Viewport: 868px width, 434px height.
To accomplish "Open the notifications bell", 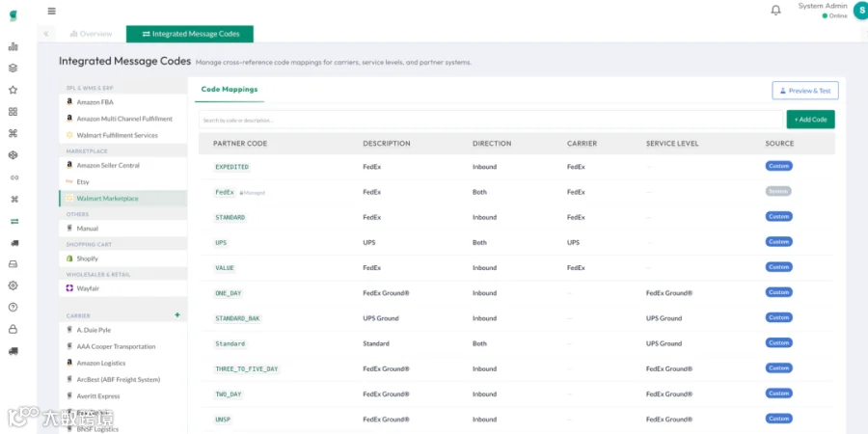I will coord(776,11).
